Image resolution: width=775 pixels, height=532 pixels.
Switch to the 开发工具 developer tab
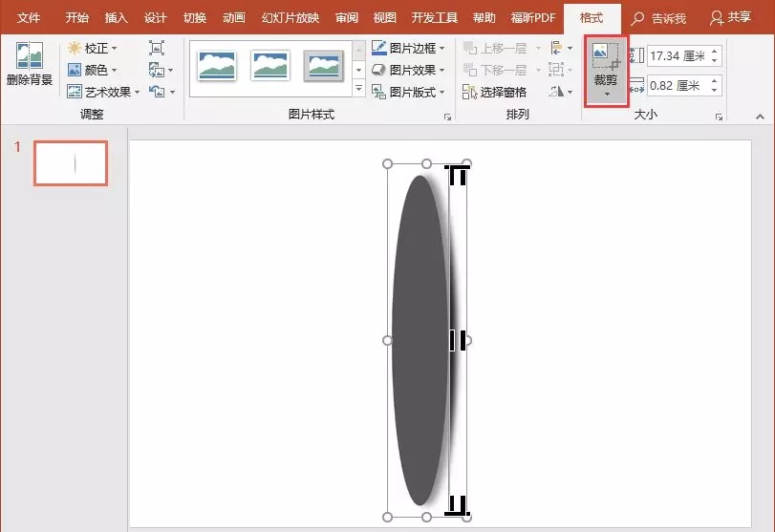click(435, 18)
